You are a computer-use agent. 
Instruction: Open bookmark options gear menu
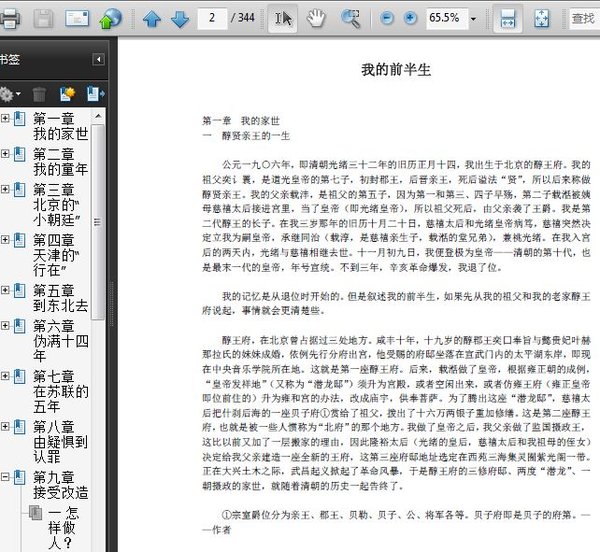pos(10,94)
